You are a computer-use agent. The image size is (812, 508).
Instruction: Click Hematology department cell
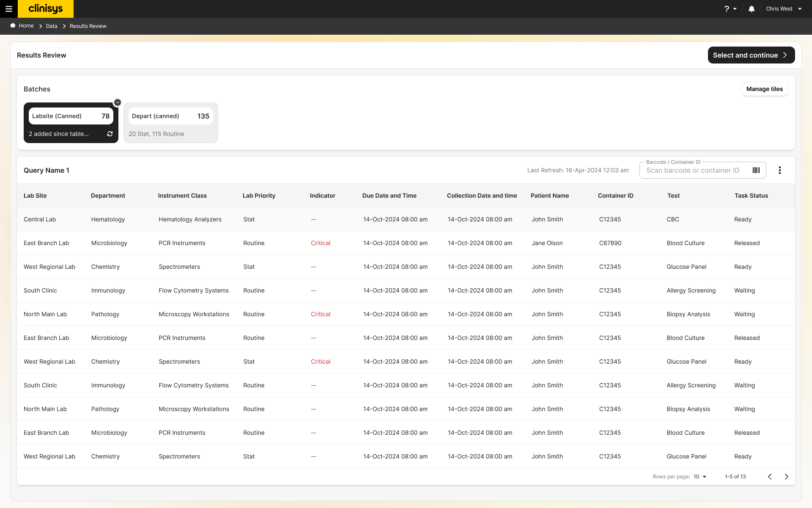tap(108, 219)
